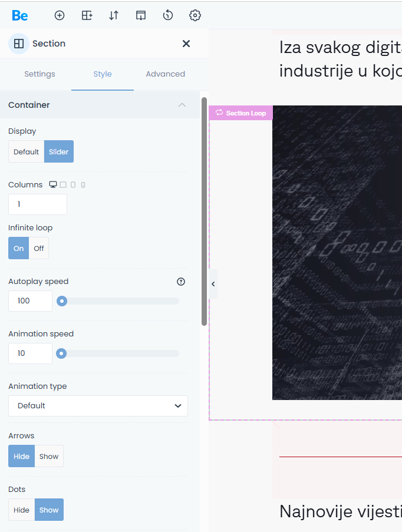The height and width of the screenshot is (532, 402).
Task: Switch to the Advanced tab
Action: click(165, 74)
